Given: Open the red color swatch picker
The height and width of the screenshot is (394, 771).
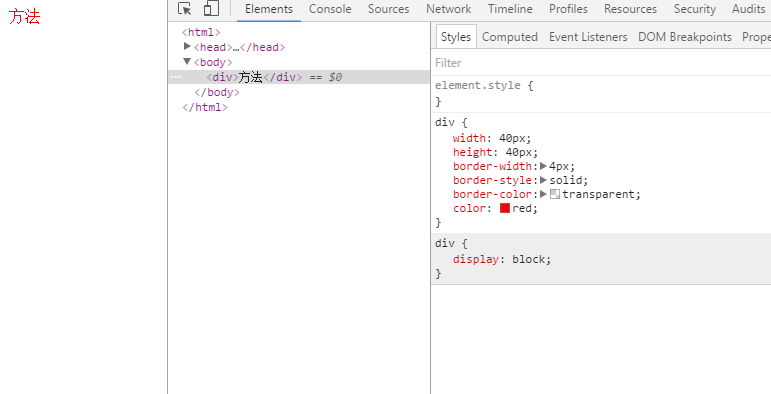Looking at the screenshot, I should tap(505, 208).
